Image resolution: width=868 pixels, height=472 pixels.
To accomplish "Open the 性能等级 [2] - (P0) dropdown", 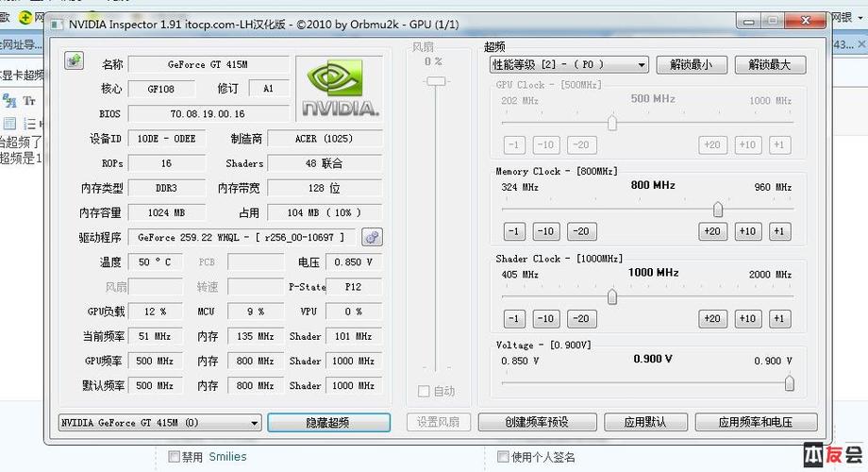I will click(x=569, y=65).
